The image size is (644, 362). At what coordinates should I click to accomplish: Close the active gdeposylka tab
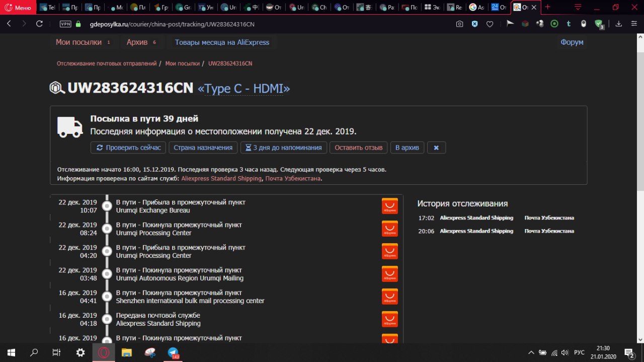[x=534, y=8]
